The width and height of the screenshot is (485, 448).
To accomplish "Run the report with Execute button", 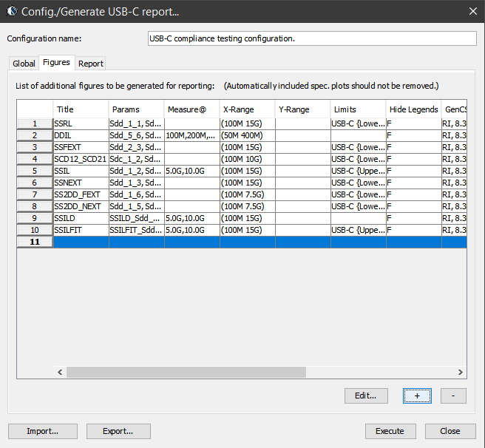I will pos(390,431).
